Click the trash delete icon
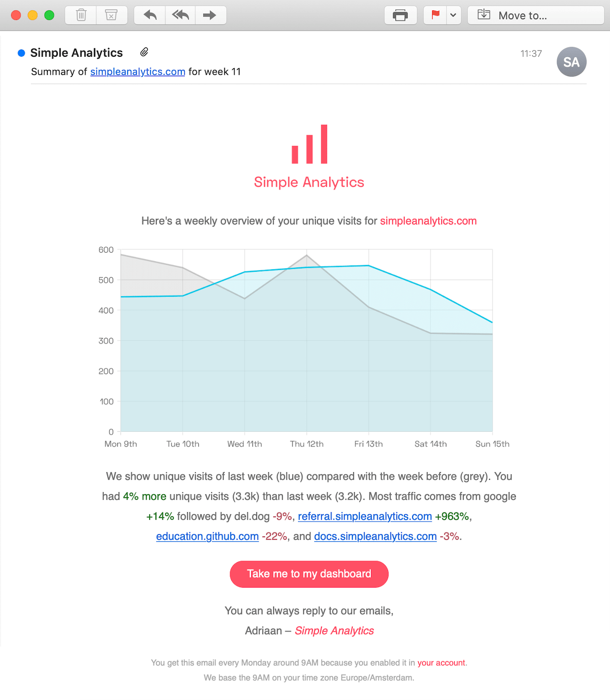Image resolution: width=610 pixels, height=700 pixels. [x=81, y=15]
